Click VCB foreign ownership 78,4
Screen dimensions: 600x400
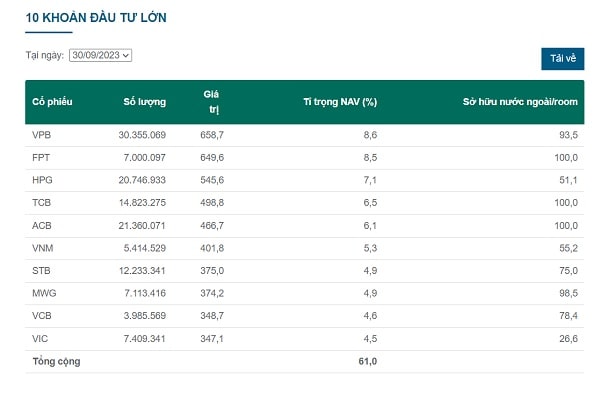(x=568, y=316)
